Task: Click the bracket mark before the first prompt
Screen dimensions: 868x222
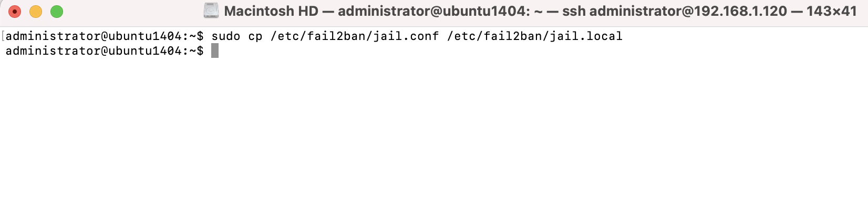Action: click(x=3, y=36)
